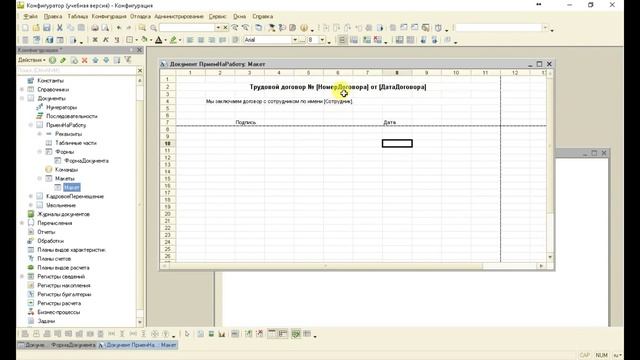Cut selection with the scissors icon
Image resolution: width=640 pixels, height=360 pixels.
pos(60,28)
